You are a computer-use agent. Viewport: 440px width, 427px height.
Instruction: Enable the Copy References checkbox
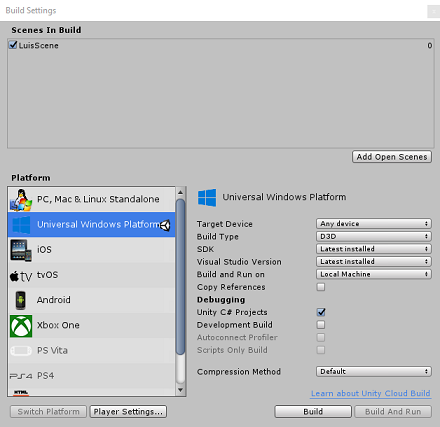(321, 287)
